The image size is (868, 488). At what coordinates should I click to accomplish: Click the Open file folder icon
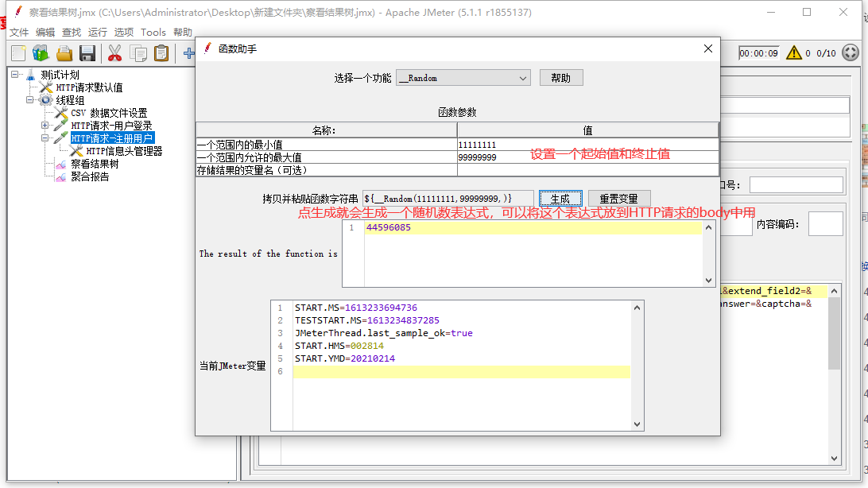tap(64, 53)
